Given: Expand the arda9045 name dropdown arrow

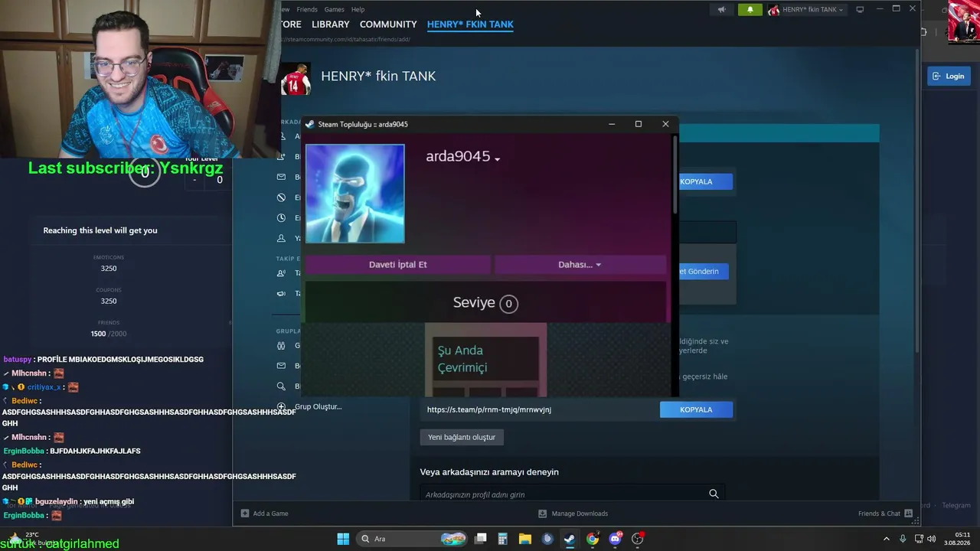Looking at the screenshot, I should point(497,158).
